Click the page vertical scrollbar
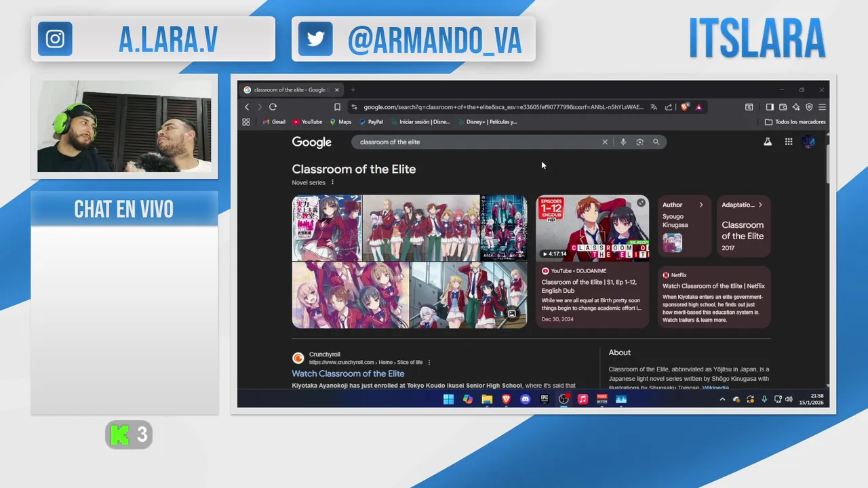The image size is (868, 488). point(827,163)
